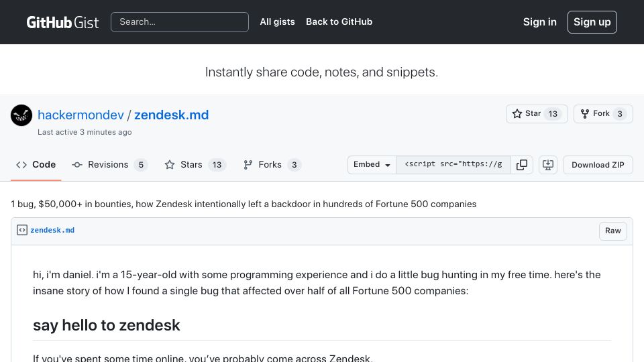Viewport: 644px width, 362px height.
Task: Open the hackermondev profile link
Action: (80, 115)
